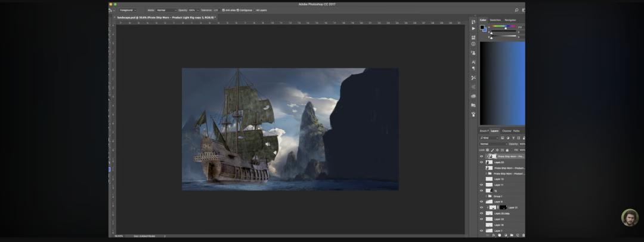Open the Foreground fill source dropdown
Image resolution: width=644 pixels, height=242 pixels.
128,10
